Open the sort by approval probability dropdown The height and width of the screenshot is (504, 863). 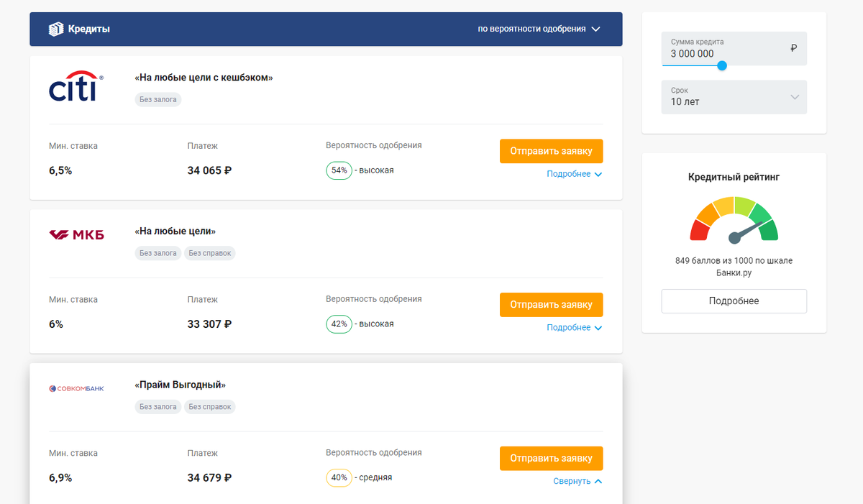point(539,29)
